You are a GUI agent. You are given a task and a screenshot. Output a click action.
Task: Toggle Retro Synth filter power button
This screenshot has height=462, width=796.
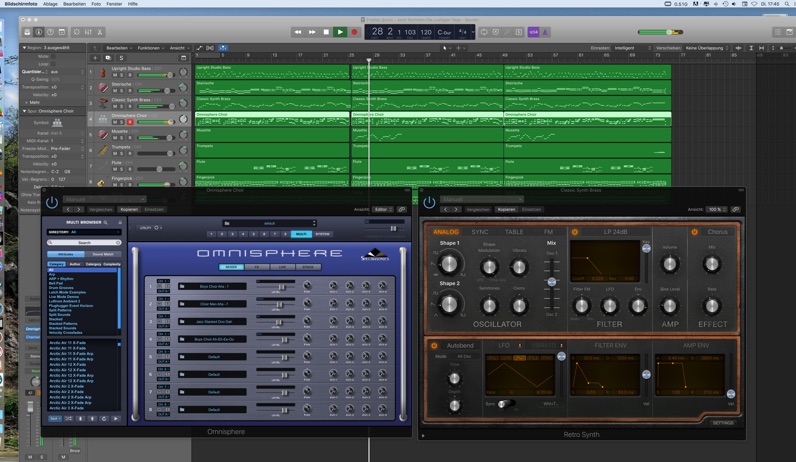click(575, 232)
